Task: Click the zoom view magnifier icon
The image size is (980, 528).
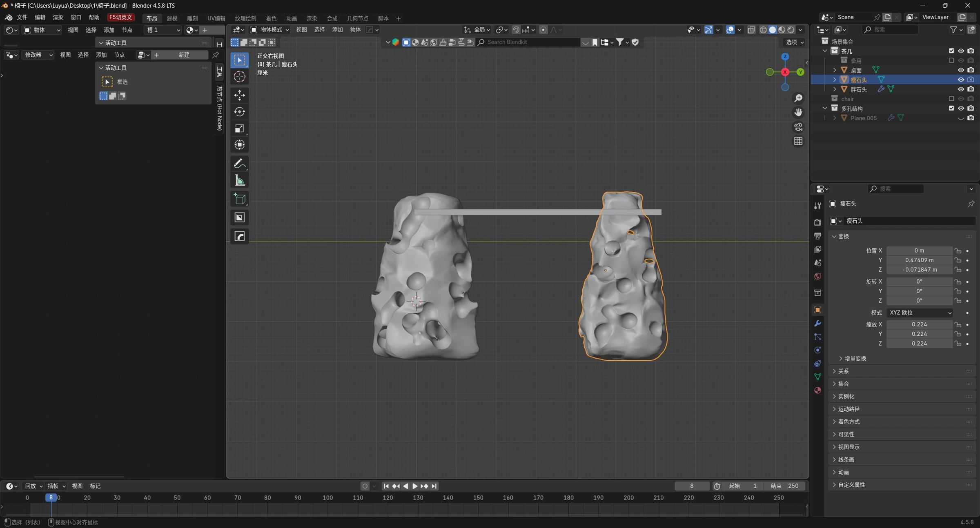Action: (798, 98)
